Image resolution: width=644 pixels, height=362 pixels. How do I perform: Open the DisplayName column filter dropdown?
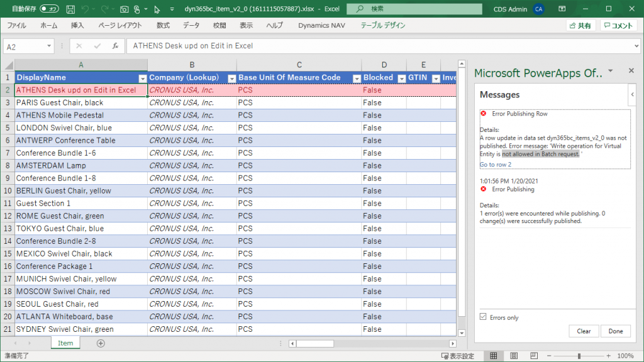142,79
